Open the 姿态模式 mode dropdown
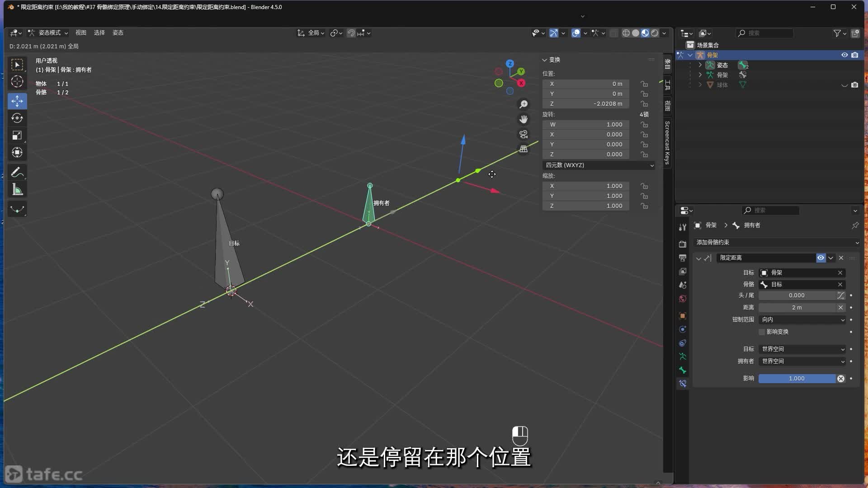The width and height of the screenshot is (868, 488). [48, 33]
